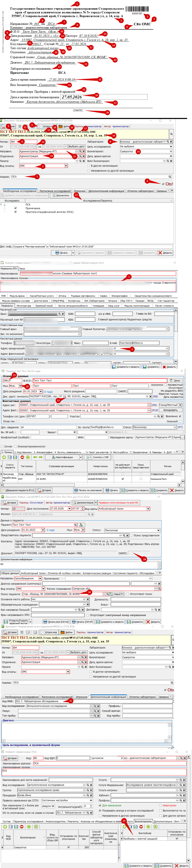Image resolution: width=192 pixels, height=868 pixels.
Task: Switch to Расписание исследований tab in first referral window
Action: [x=55, y=191]
